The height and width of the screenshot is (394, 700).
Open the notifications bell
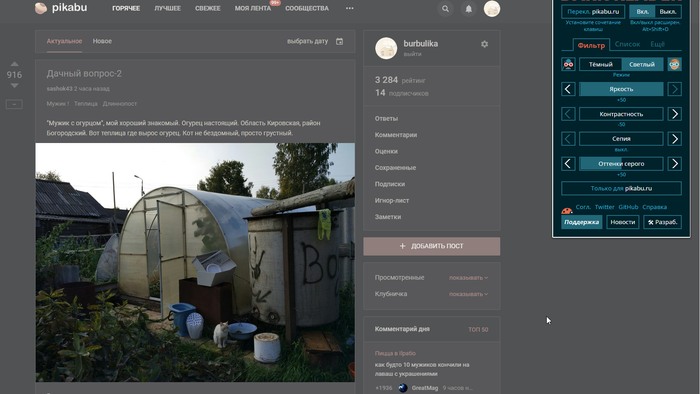click(x=468, y=8)
